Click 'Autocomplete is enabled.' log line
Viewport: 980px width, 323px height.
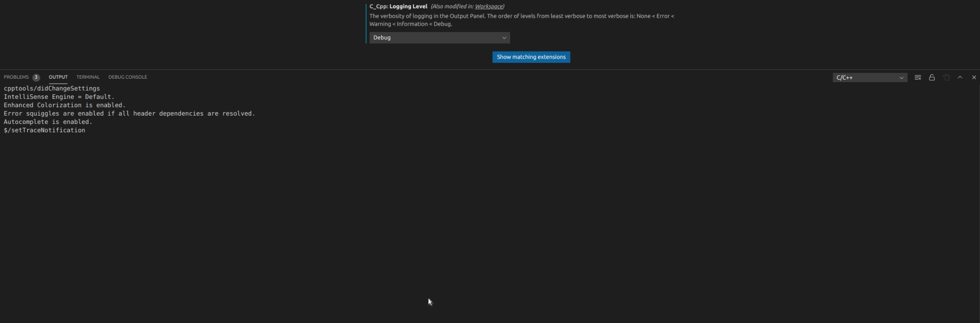click(48, 122)
